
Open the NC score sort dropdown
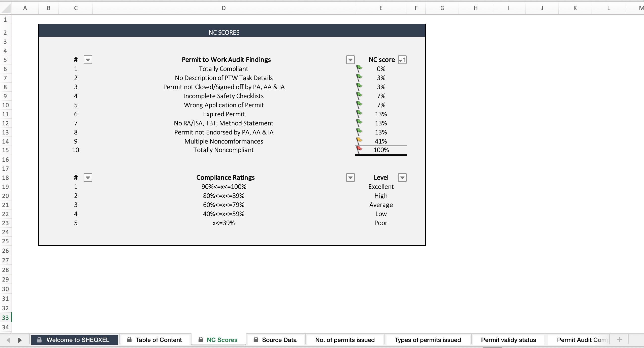click(402, 59)
